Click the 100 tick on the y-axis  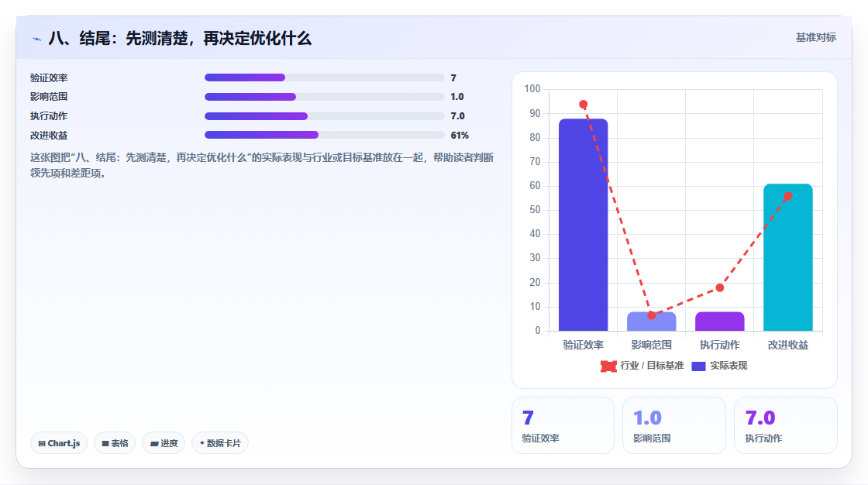pos(532,88)
